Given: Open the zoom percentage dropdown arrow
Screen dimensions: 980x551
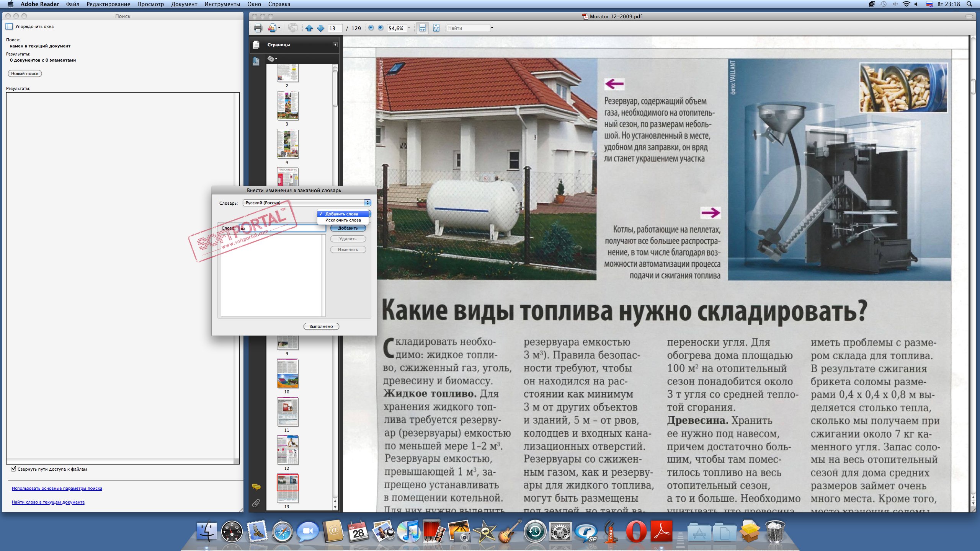Looking at the screenshot, I should coord(409,28).
